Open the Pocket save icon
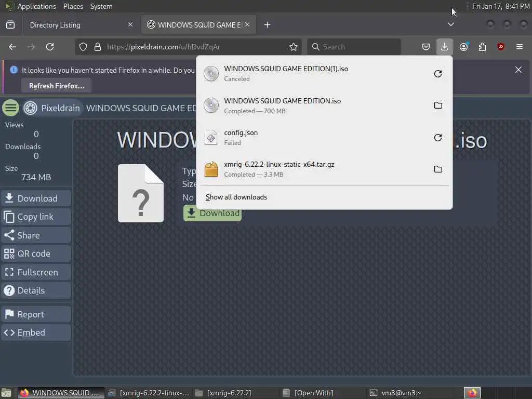 [x=426, y=47]
